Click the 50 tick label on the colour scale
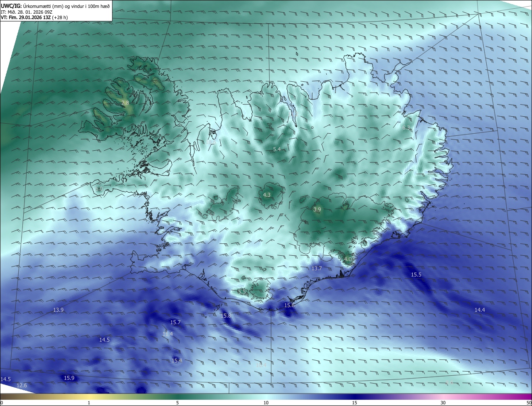The width and height of the screenshot is (532, 406). (529, 403)
